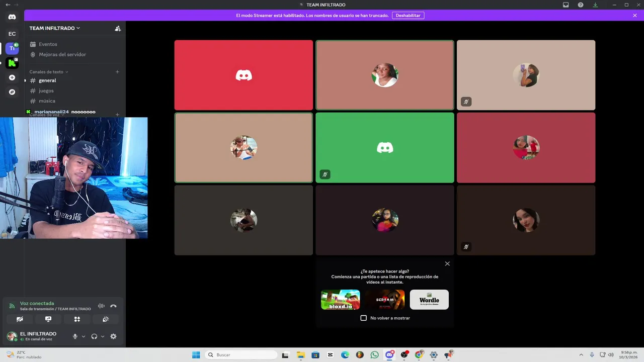The height and width of the screenshot is (362, 644).
Task: Open Discord help question mark icon
Action: 581,5
